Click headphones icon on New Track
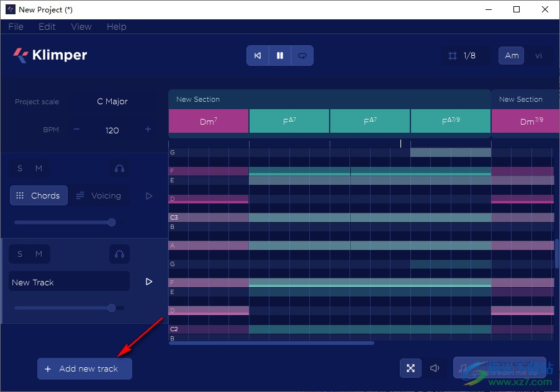Screen dimensions: 560x392 tap(120, 254)
